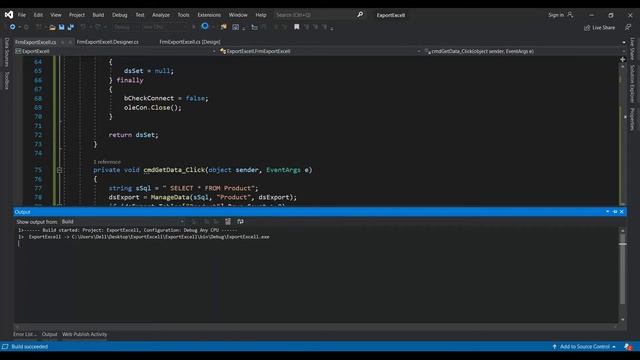Click on 'return dsSet;' code line
This screenshot has width=640, height=360.
coord(133,135)
